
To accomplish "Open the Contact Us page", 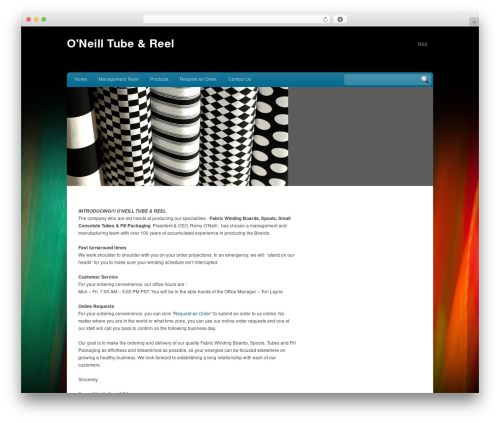I will pos(239,79).
